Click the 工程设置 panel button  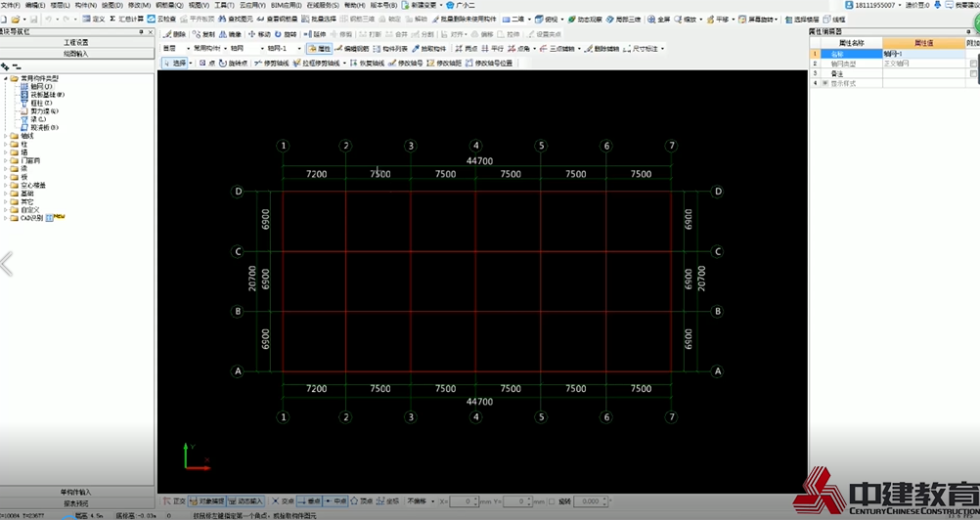pos(76,42)
